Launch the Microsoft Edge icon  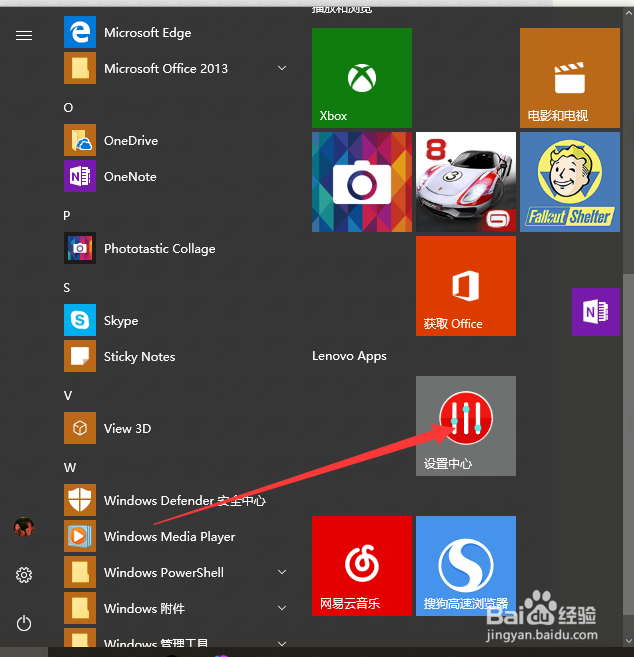[80, 32]
